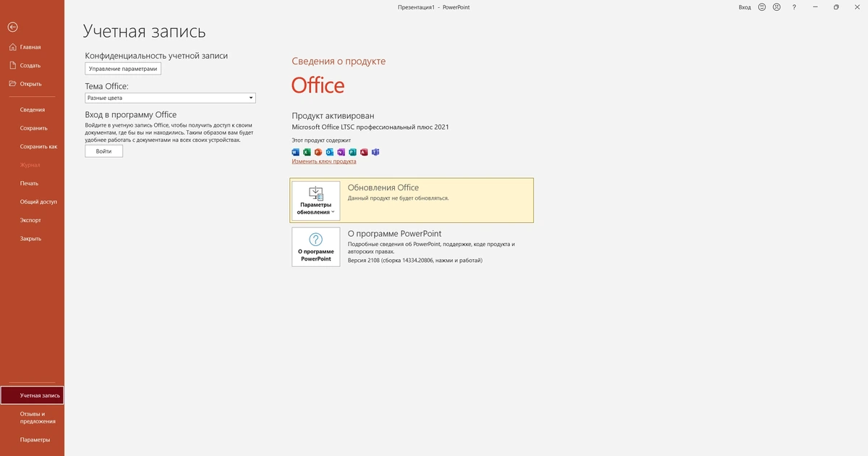This screenshot has height=456, width=868.
Task: Click the Teams app icon
Action: tap(375, 152)
